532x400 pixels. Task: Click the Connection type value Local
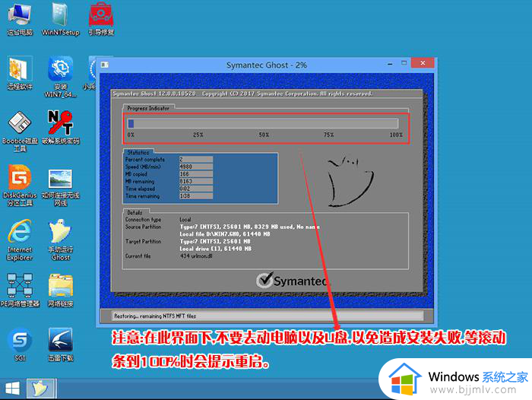click(x=185, y=220)
